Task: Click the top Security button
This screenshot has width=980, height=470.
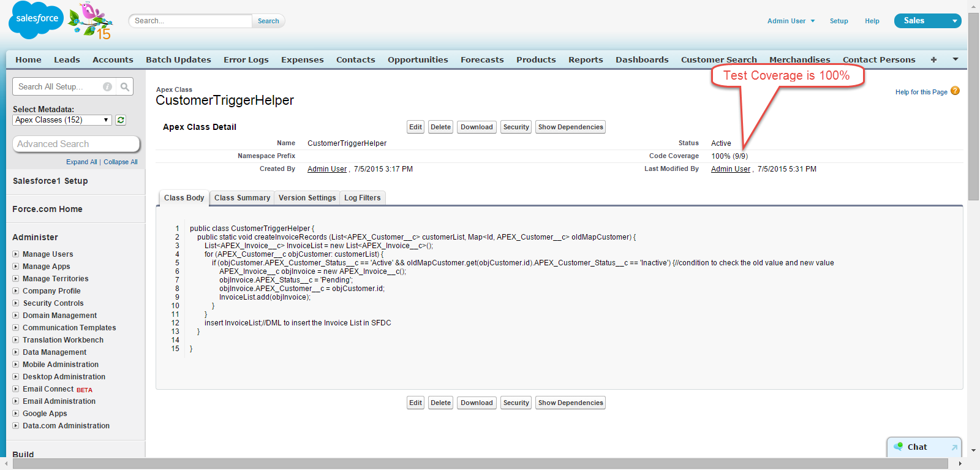Action: pos(516,127)
